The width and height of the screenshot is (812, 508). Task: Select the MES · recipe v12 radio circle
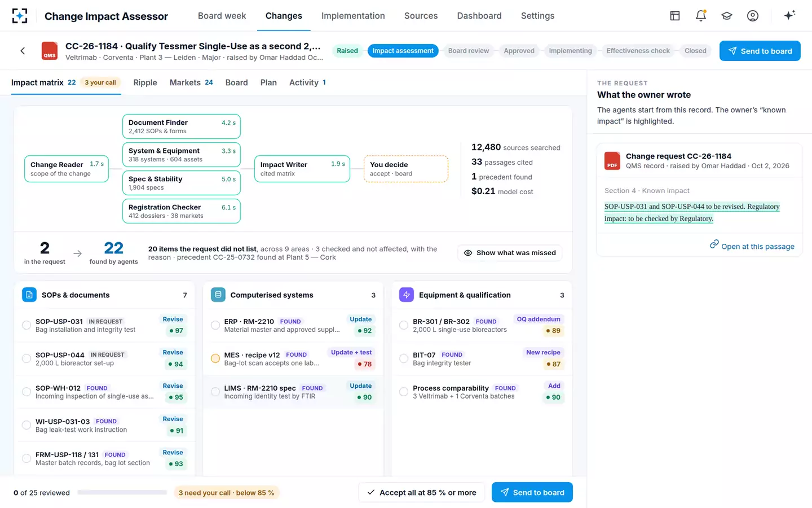[x=215, y=358]
